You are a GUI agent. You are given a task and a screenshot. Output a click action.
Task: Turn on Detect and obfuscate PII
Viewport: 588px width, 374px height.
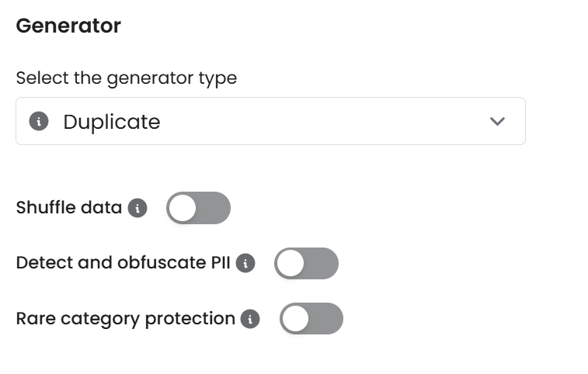(306, 263)
